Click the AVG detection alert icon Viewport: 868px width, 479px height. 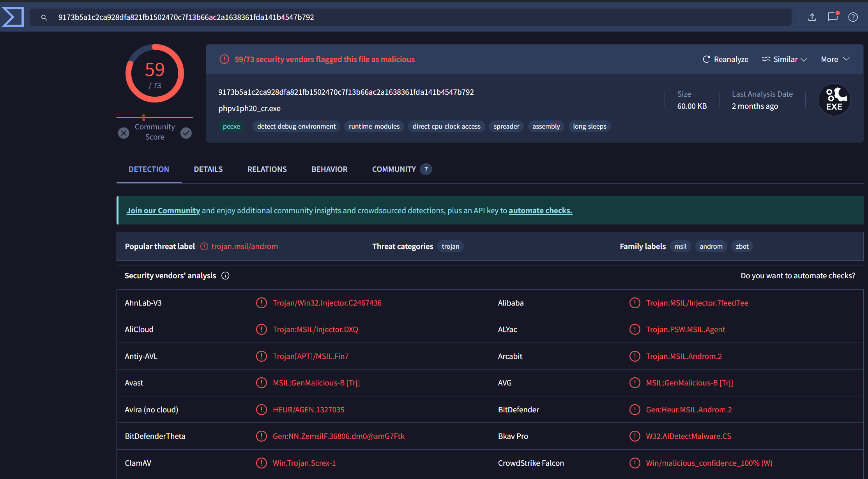click(x=635, y=383)
